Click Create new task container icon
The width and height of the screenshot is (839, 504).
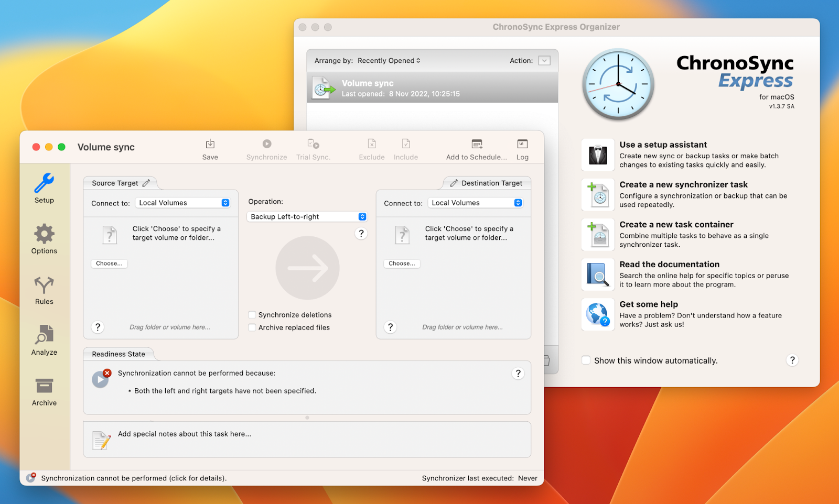598,235
